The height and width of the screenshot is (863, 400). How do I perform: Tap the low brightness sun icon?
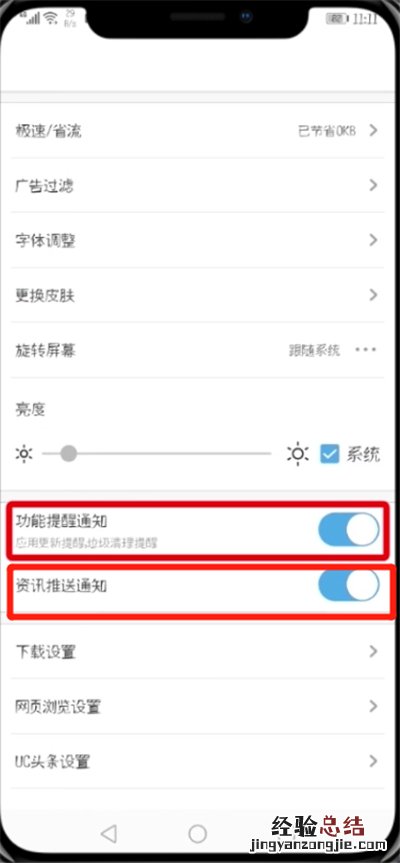coord(24,454)
